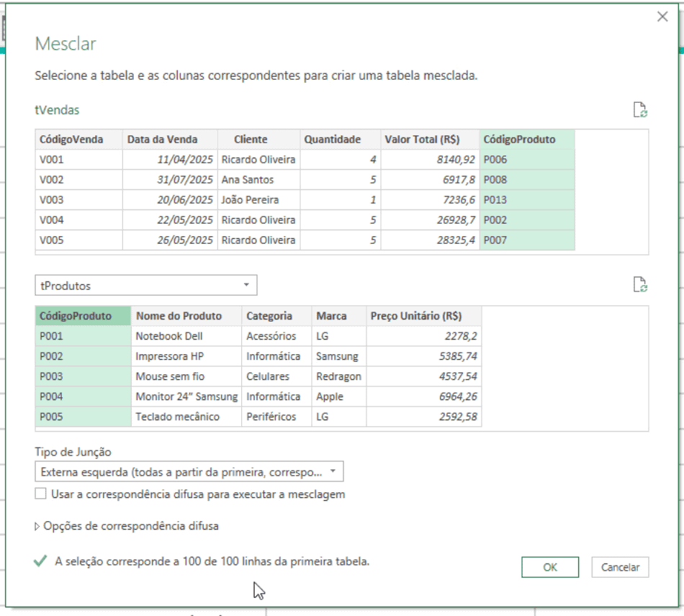Viewport: 684px width, 616px height.
Task: Open the Tipo de Junção dropdown
Action: 189,472
